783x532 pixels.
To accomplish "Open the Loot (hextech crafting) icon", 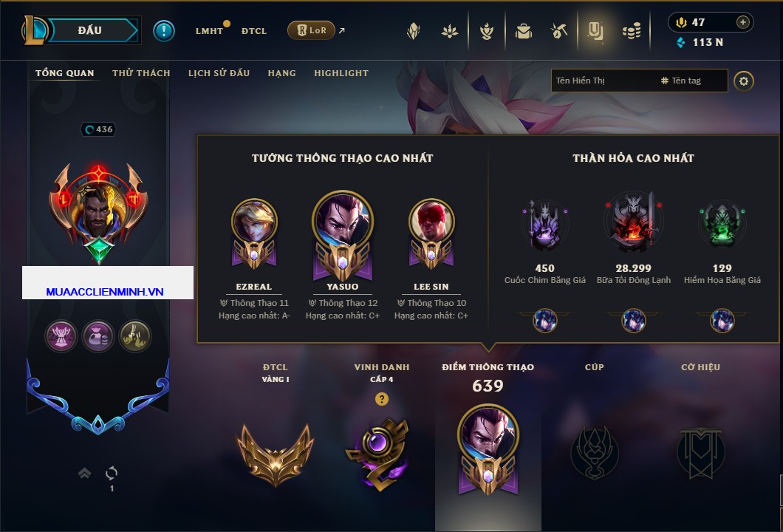I will coord(559,31).
